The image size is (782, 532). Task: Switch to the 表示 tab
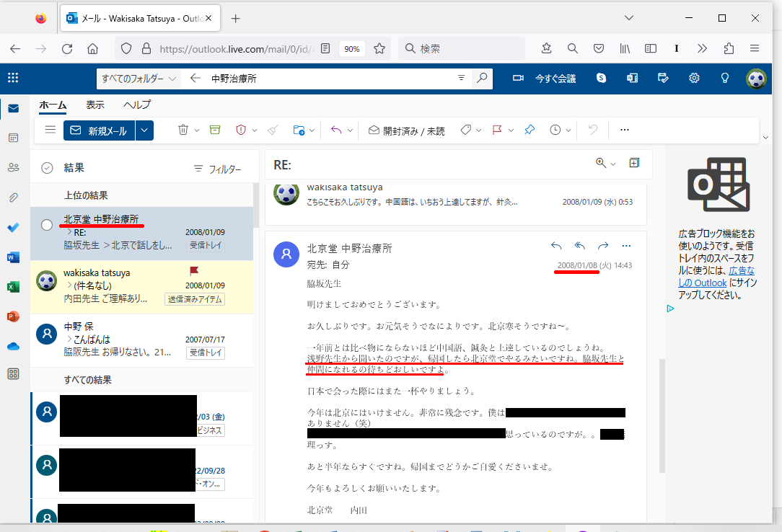(95, 105)
